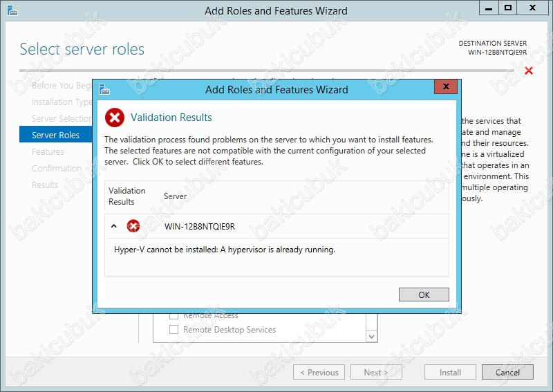Image resolution: width=553 pixels, height=392 pixels.
Task: Check the Remote Access role checkbox
Action: pyautogui.click(x=174, y=316)
